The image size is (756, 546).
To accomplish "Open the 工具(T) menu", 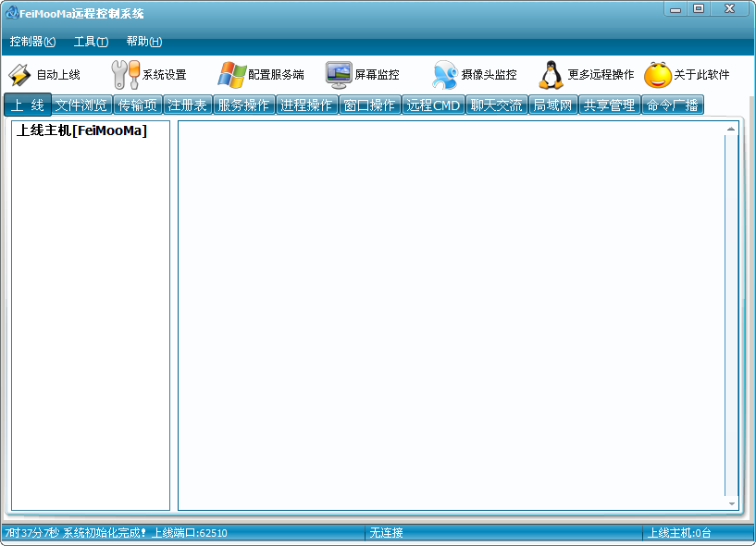I will click(91, 42).
